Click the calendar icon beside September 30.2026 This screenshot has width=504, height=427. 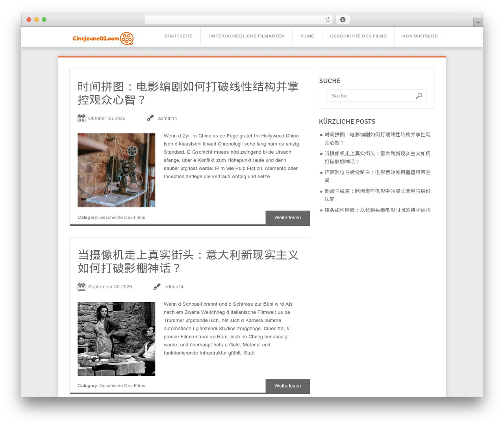click(82, 287)
